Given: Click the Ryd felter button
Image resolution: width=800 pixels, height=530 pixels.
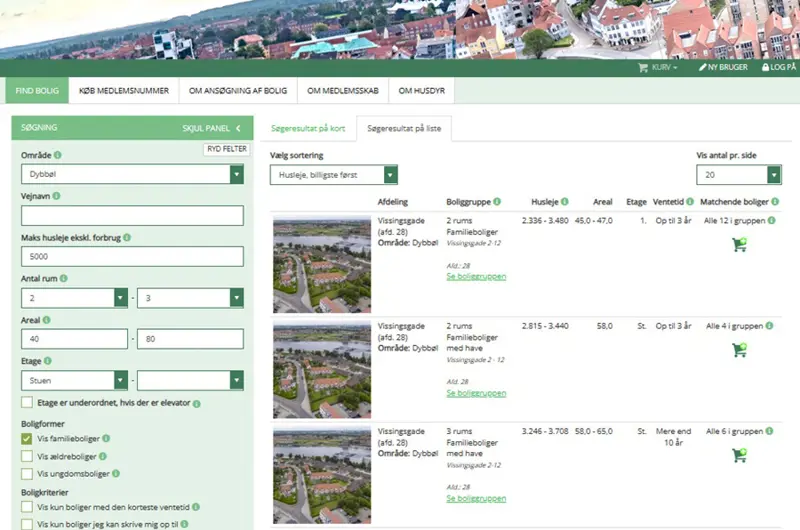Looking at the screenshot, I should (x=226, y=148).
